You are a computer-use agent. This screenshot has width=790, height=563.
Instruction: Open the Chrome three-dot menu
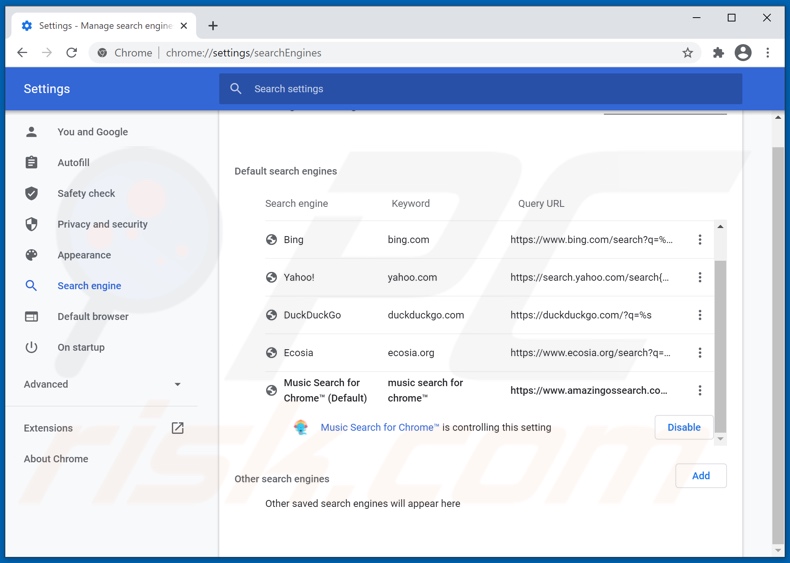click(x=767, y=52)
